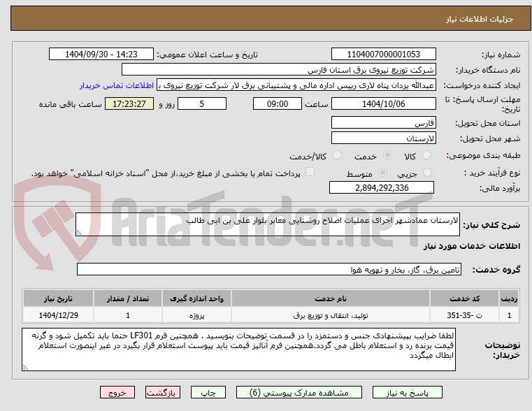Click the شماره نیاز field 1104007000001053

click(383, 55)
